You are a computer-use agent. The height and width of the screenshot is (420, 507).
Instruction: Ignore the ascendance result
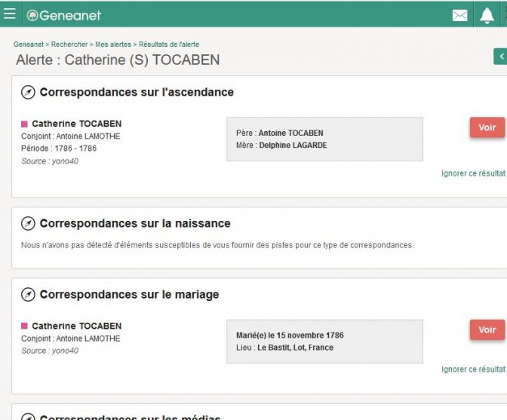click(x=473, y=173)
